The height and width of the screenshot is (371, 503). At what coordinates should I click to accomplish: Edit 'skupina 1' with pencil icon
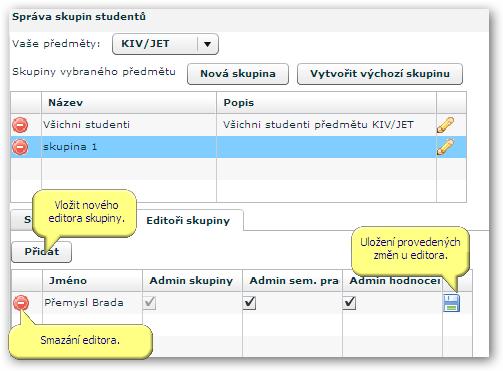446,147
